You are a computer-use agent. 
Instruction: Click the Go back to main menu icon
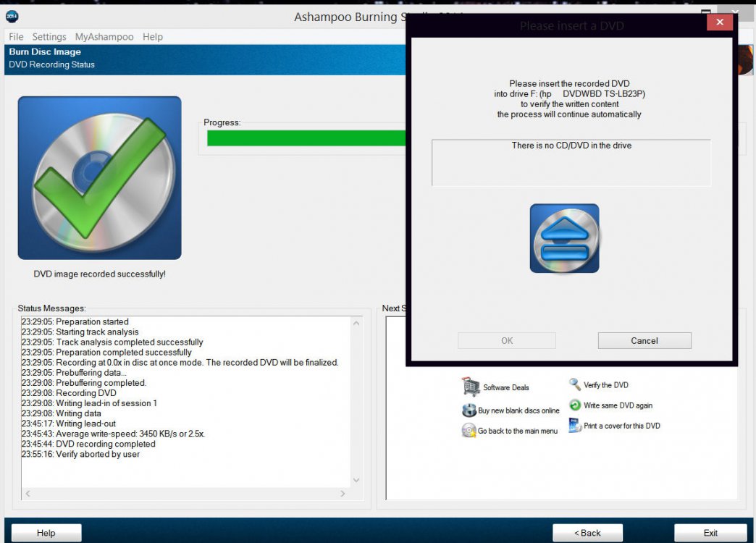[469, 431]
